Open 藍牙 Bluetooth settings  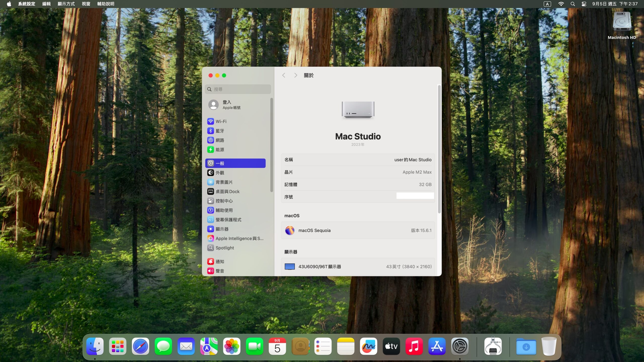click(x=235, y=131)
